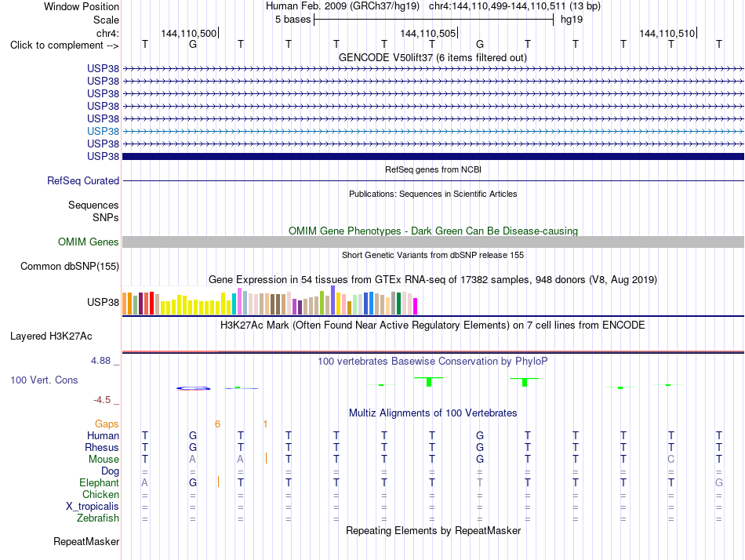Click the Common dbSNP(155) track label

70,266
